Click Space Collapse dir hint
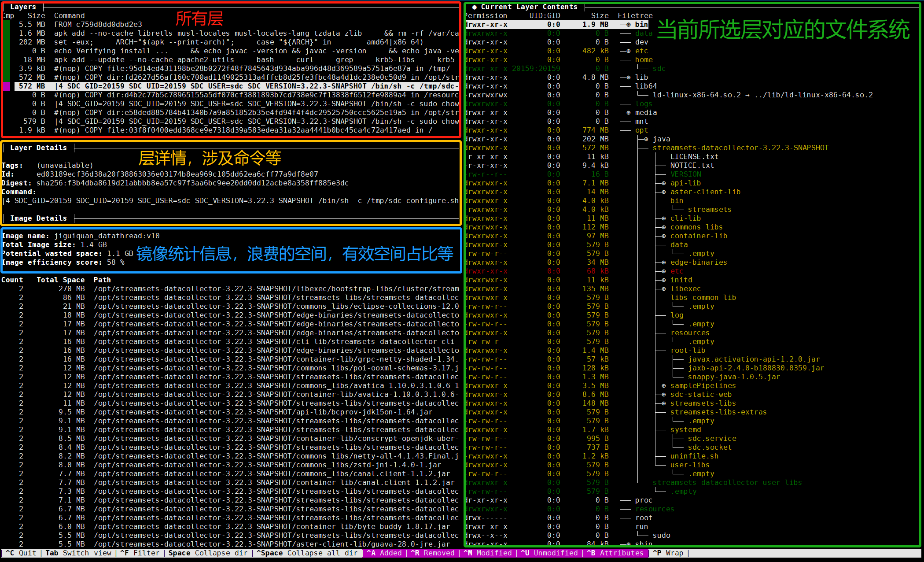This screenshot has height=562, width=924. click(208, 553)
